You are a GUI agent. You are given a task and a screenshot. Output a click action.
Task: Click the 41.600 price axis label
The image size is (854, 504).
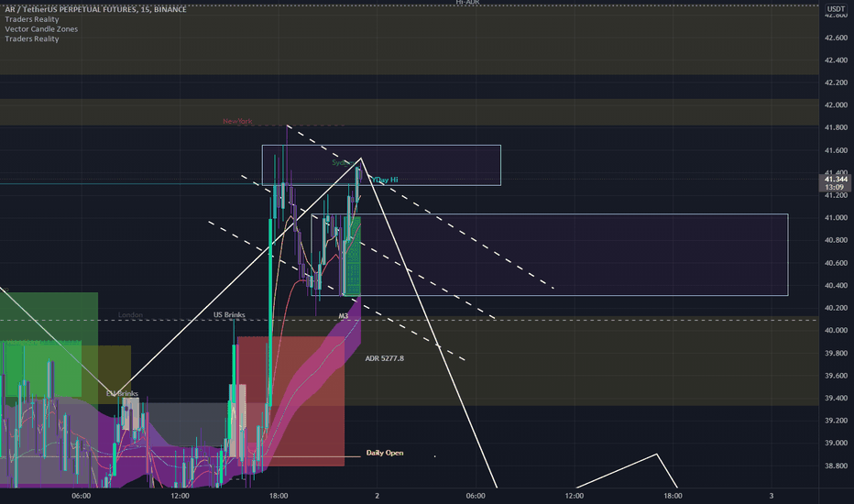pos(836,150)
